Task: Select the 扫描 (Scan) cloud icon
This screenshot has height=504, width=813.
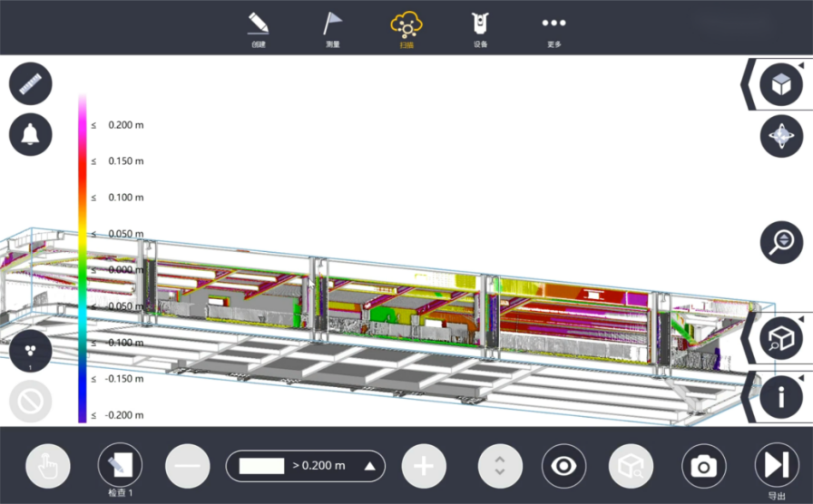Action: [x=406, y=28]
